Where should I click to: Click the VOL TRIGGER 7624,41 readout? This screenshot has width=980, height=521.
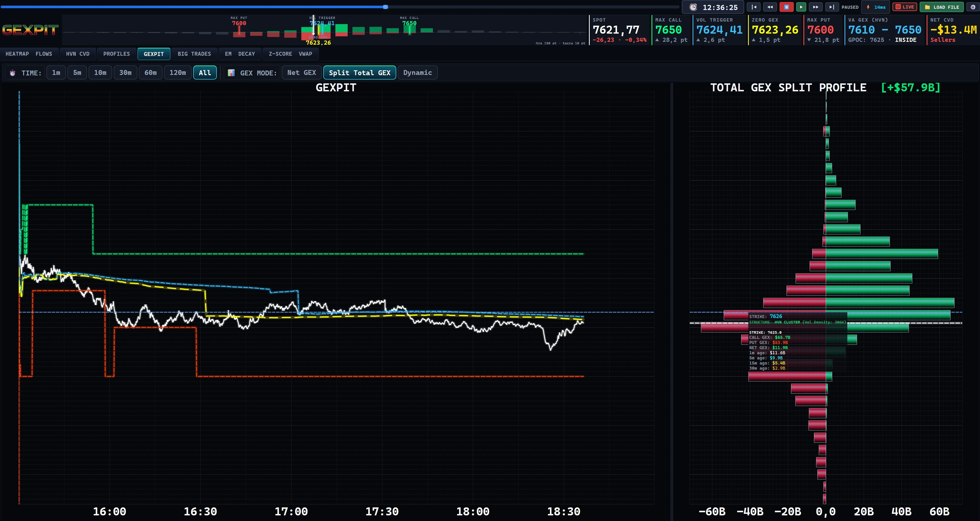coord(719,30)
